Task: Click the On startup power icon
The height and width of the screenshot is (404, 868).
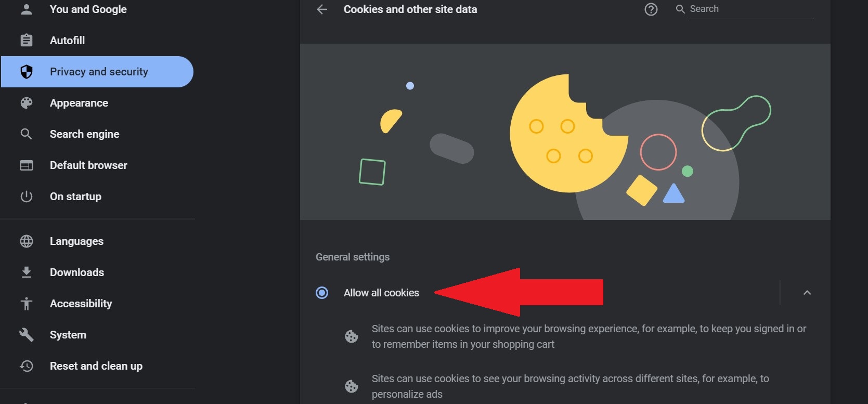Action: coord(27,197)
